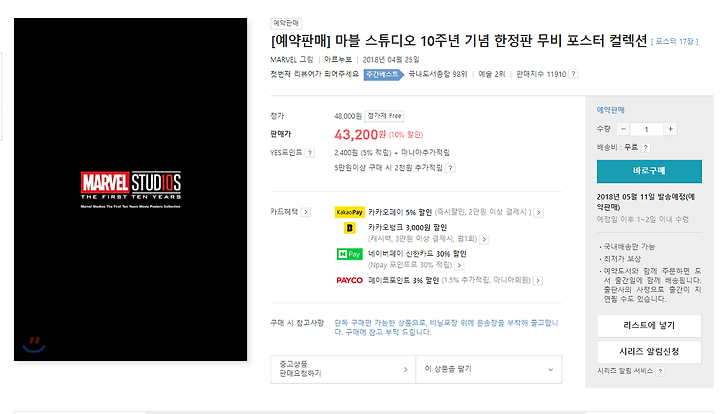This screenshot has width=720, height=414.
Task: Expand details arrow for 카카오페이 5% 할인
Action: tap(539, 213)
